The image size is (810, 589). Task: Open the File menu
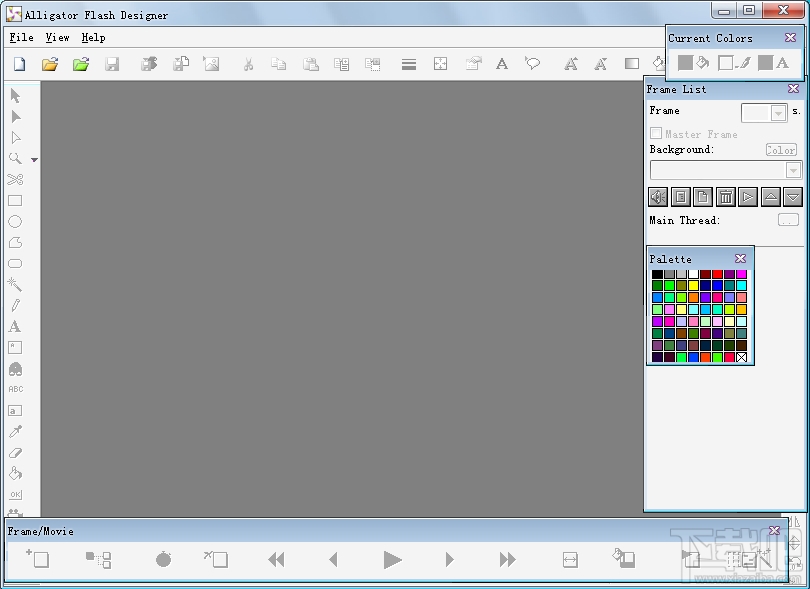click(21, 38)
